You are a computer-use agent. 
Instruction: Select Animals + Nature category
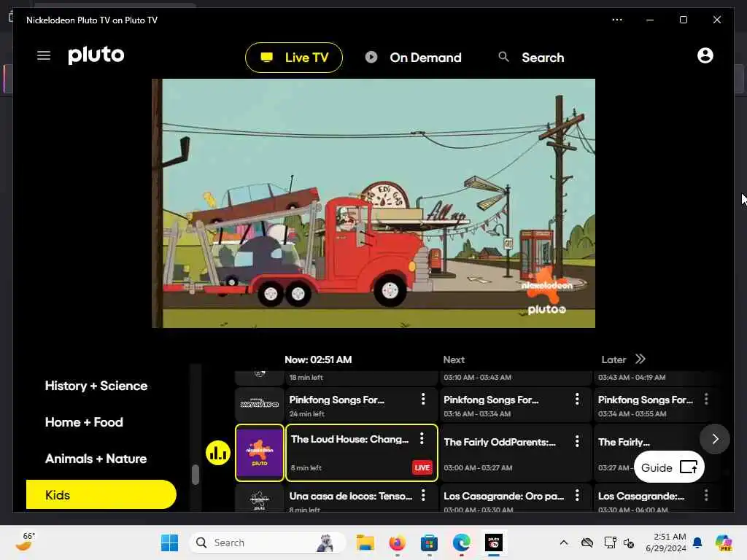click(x=96, y=459)
